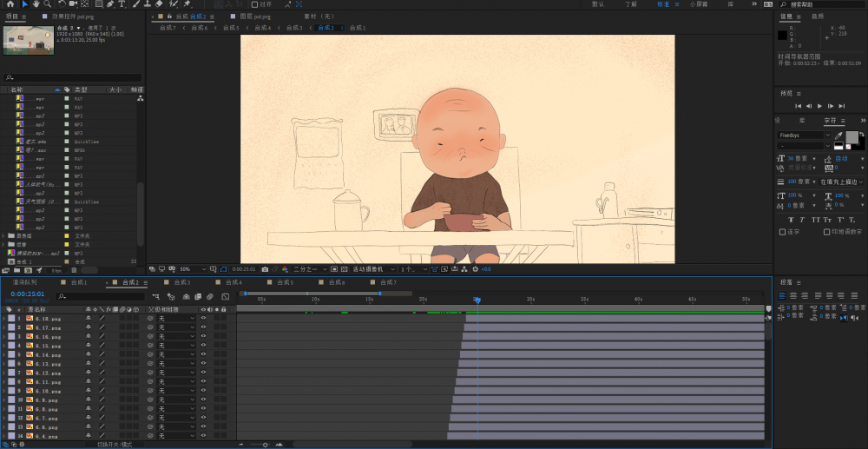The height and width of the screenshot is (449, 868).
Task: Select the Zoom magnifier tool
Action: pyautogui.click(x=48, y=3)
